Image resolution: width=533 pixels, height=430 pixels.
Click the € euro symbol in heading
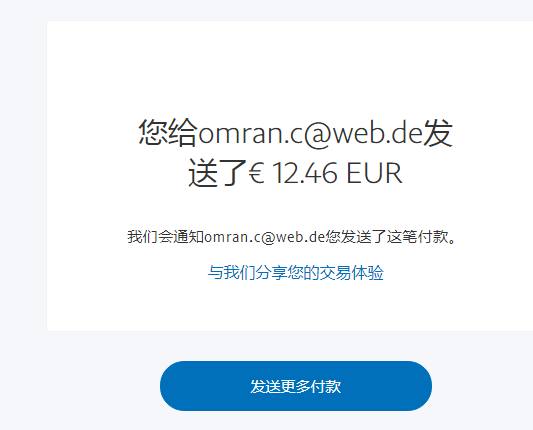click(x=256, y=173)
